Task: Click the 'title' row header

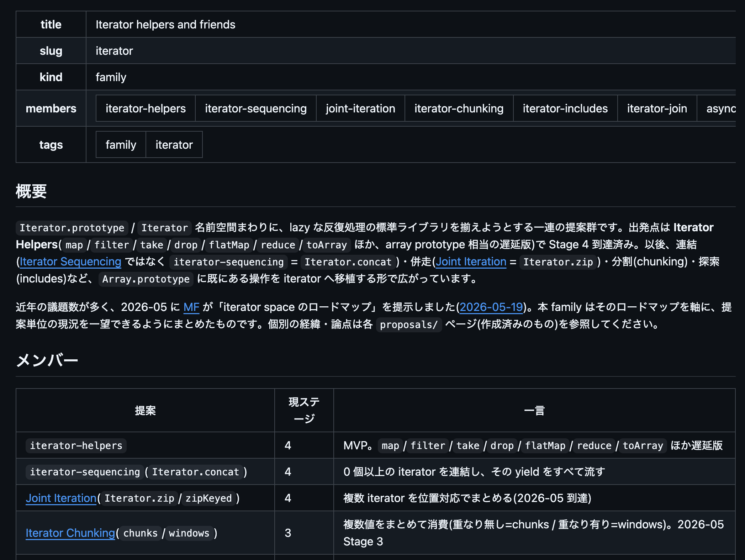Action: click(51, 24)
